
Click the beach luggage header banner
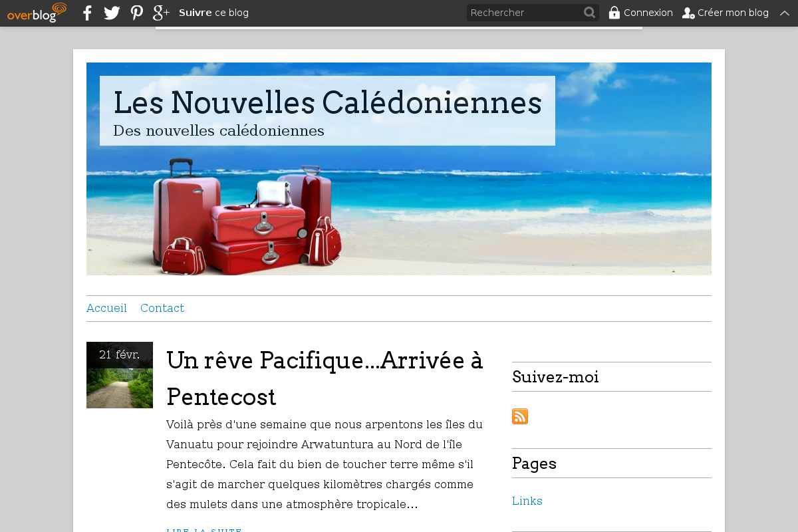coord(399,169)
